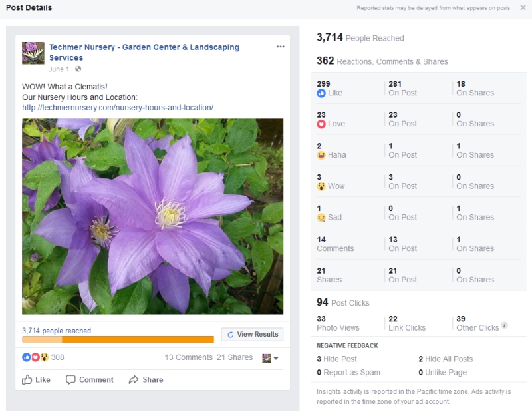Click the Comment button
This screenshot has height=416, width=532.
pos(90,379)
